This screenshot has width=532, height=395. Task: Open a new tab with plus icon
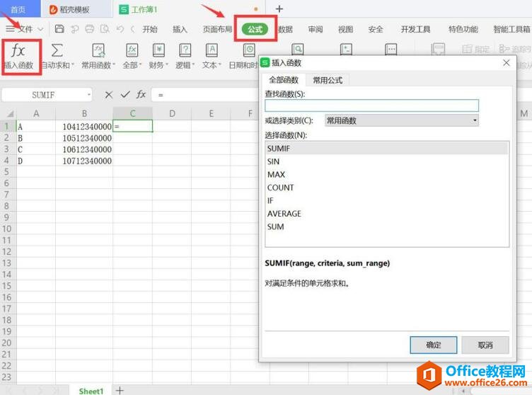click(279, 9)
